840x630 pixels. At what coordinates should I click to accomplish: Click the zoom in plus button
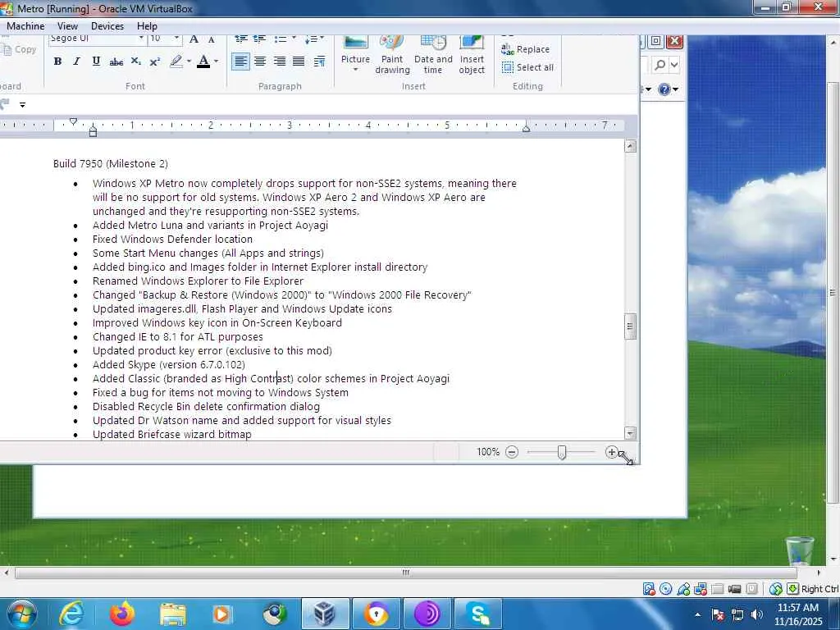[611, 452]
